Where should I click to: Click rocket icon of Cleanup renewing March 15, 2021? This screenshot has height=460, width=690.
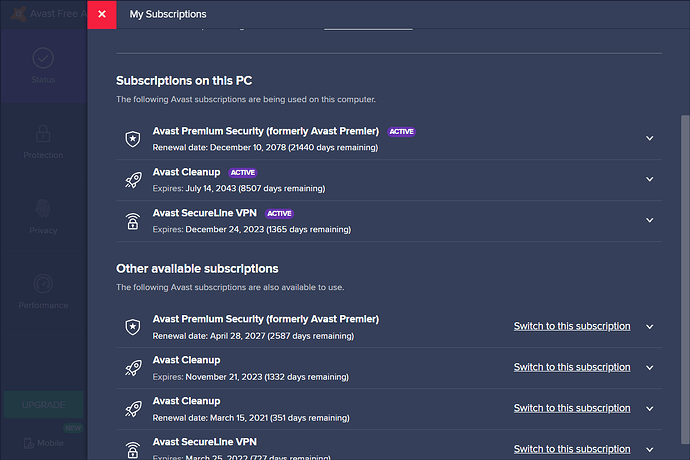(132, 408)
